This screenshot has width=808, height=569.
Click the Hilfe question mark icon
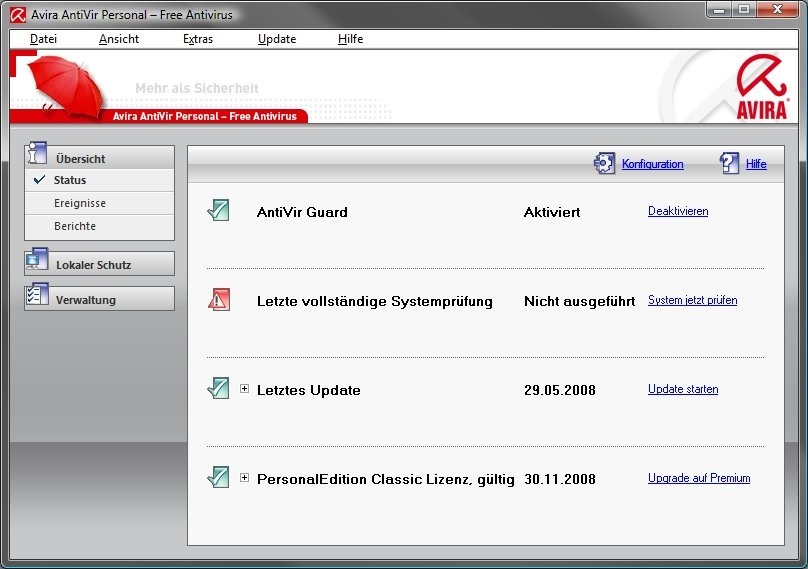tap(729, 163)
